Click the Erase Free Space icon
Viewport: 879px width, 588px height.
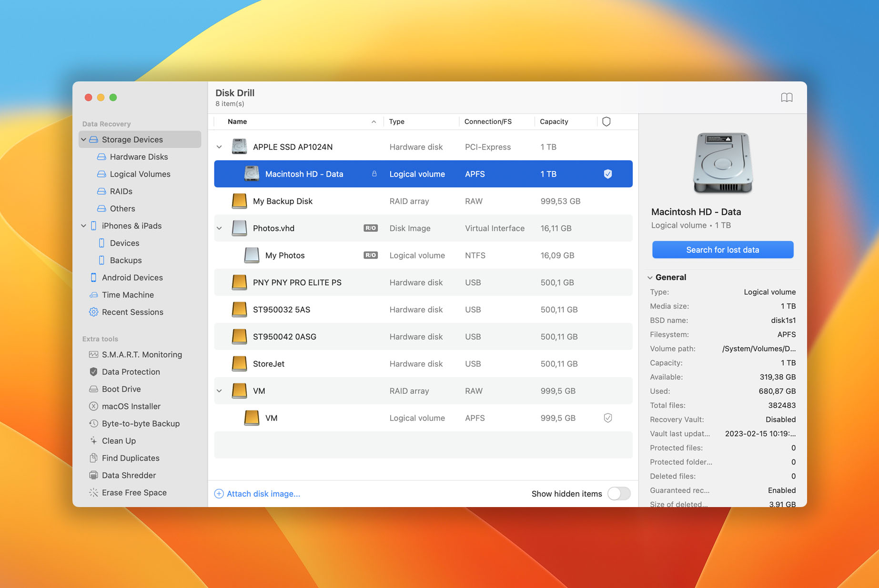(93, 492)
